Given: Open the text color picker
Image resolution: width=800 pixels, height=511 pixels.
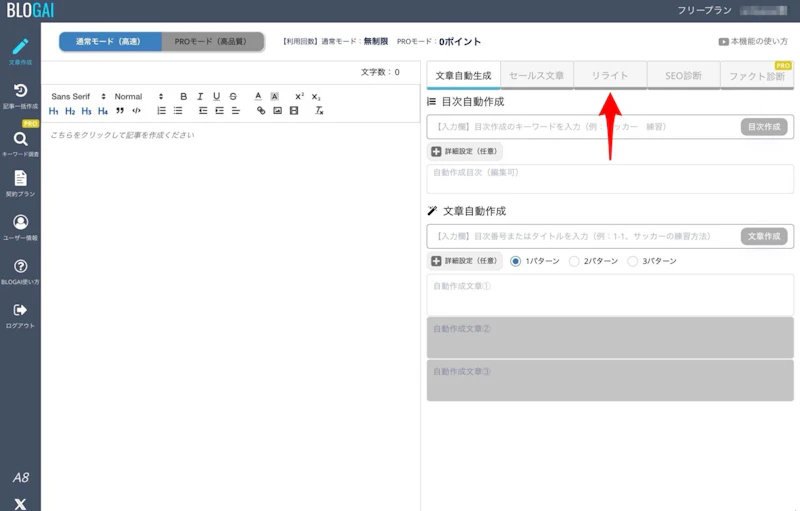Looking at the screenshot, I should [x=257, y=96].
